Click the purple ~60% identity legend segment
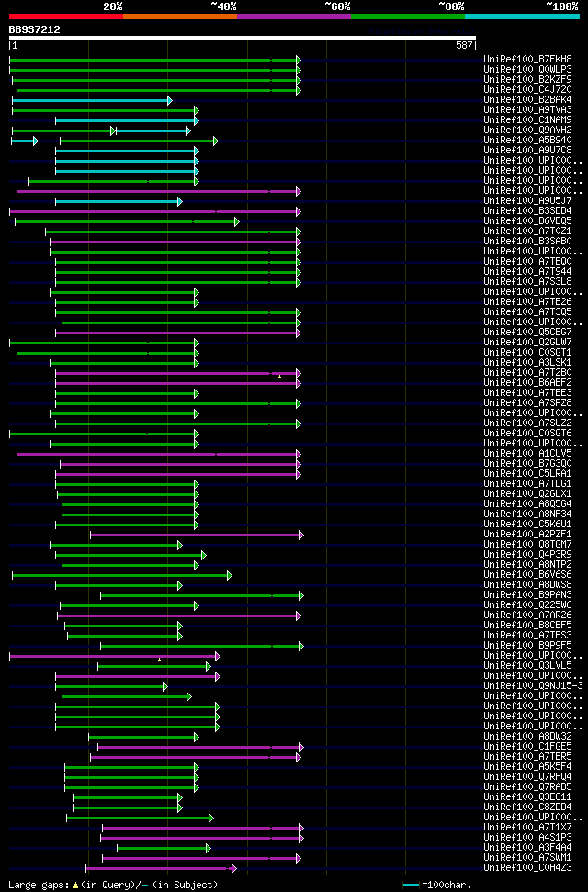The width and height of the screenshot is (588, 892). pyautogui.click(x=294, y=17)
